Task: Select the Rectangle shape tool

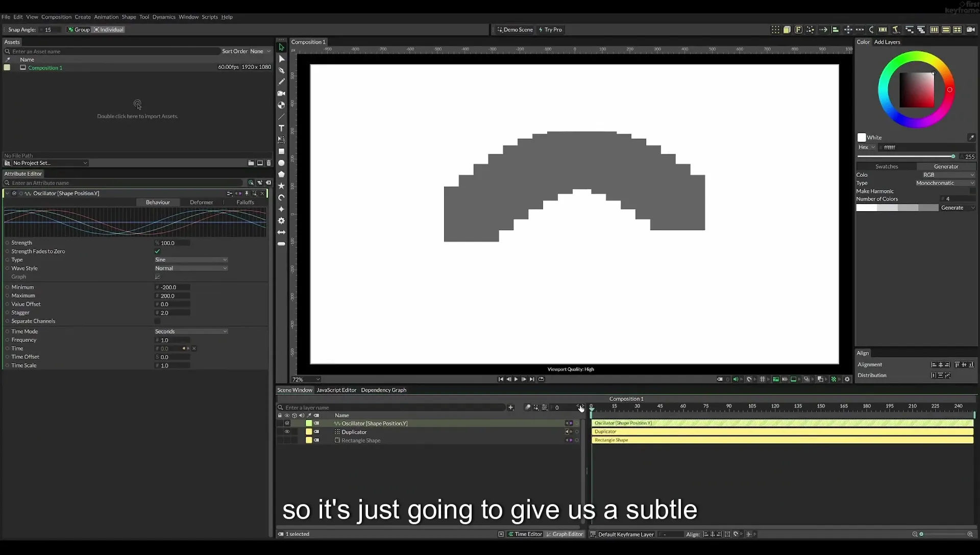Action: click(x=281, y=152)
